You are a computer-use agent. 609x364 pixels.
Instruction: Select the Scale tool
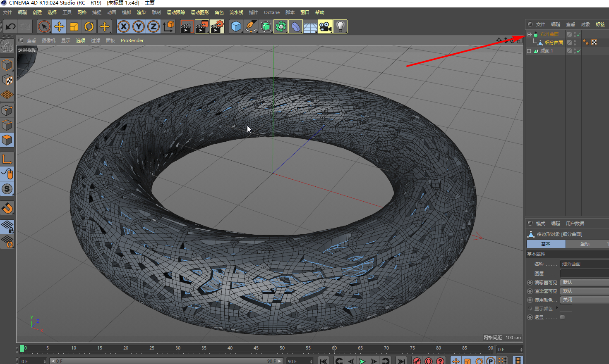pyautogui.click(x=74, y=27)
